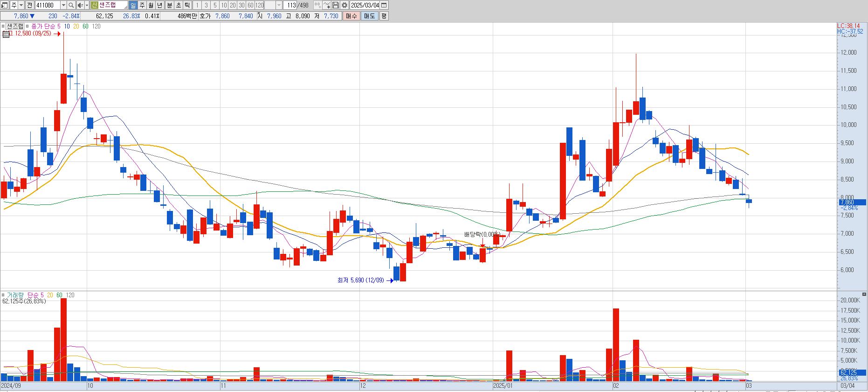
Task: Click the blue 매도 sell button
Action: pos(369,16)
